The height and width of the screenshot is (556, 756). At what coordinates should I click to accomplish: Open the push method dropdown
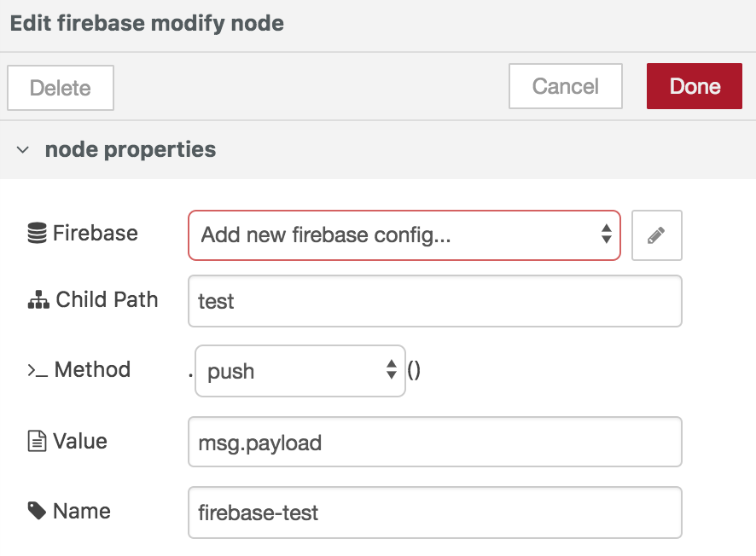tap(299, 371)
